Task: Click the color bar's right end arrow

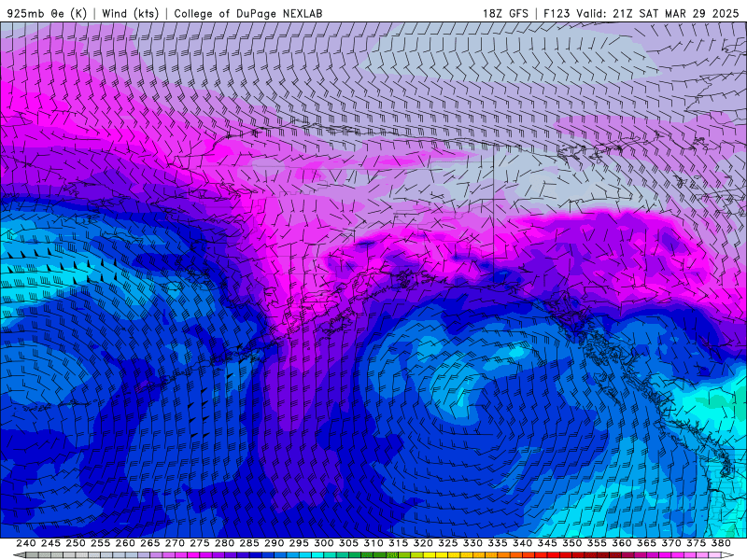Action: pyautogui.click(x=727, y=555)
